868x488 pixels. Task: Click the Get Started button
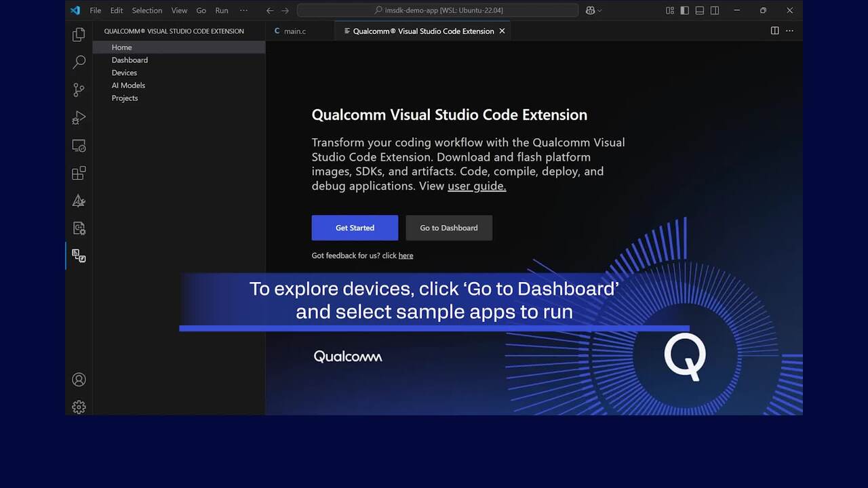(x=355, y=228)
